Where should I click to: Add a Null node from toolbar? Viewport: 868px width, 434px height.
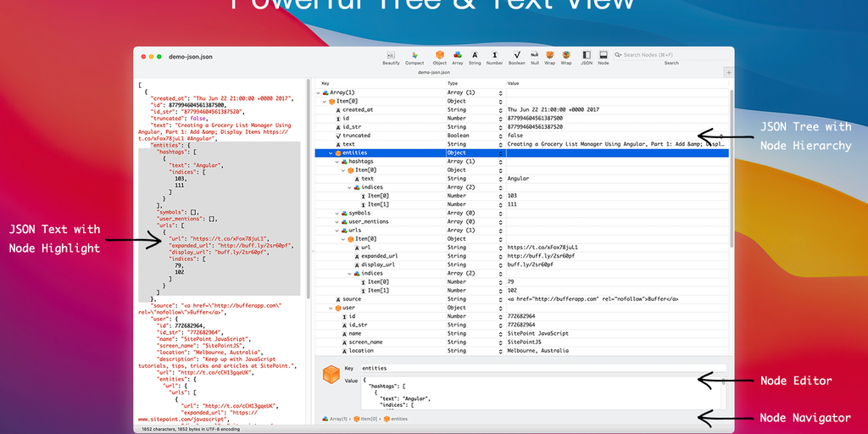[x=535, y=56]
